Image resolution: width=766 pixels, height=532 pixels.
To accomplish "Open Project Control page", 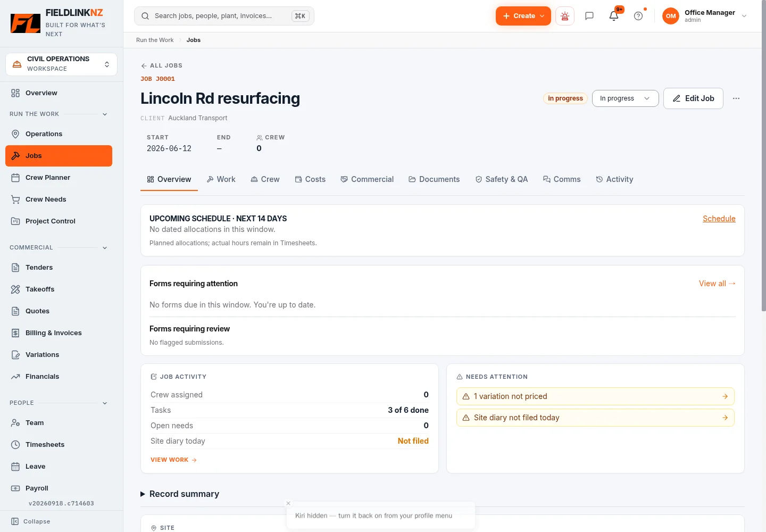I will click(x=59, y=221).
